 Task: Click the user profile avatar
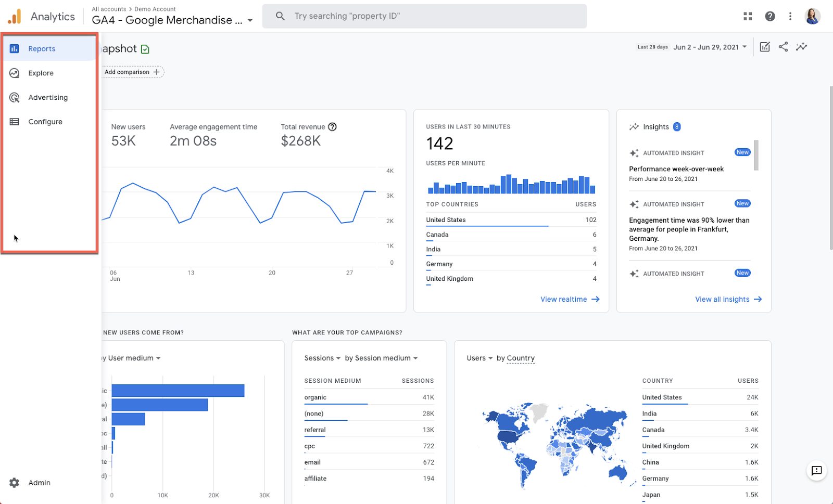pos(812,16)
